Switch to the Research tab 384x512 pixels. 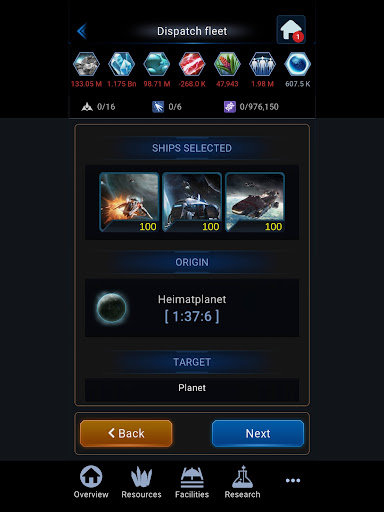point(242,482)
